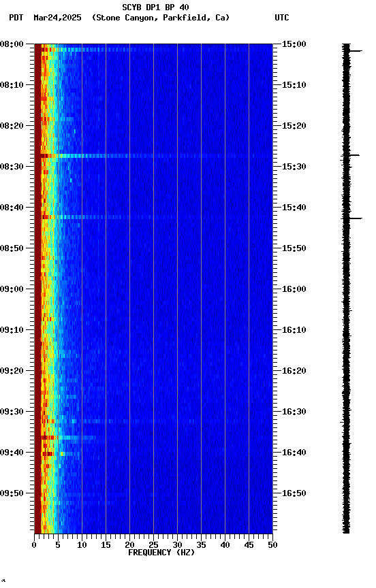Click the '0' frequency axis label
Image resolution: width=376 pixels, height=588 pixels.
coord(34,545)
